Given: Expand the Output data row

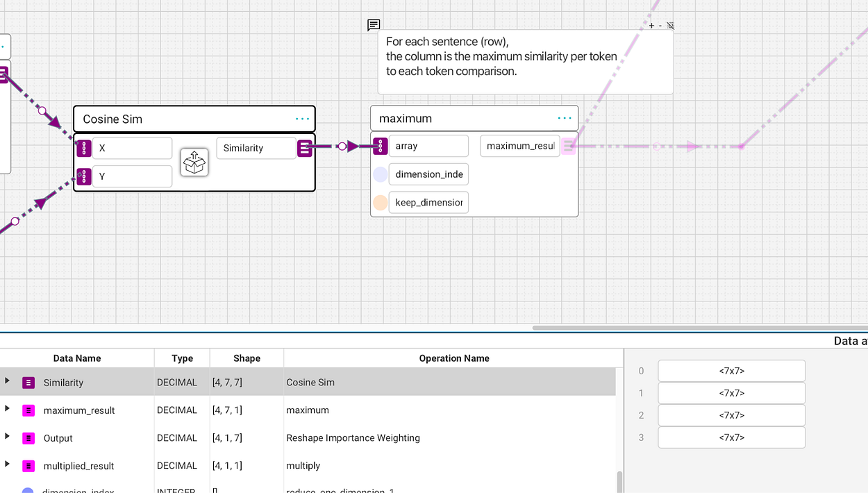Looking at the screenshot, I should tap(7, 436).
